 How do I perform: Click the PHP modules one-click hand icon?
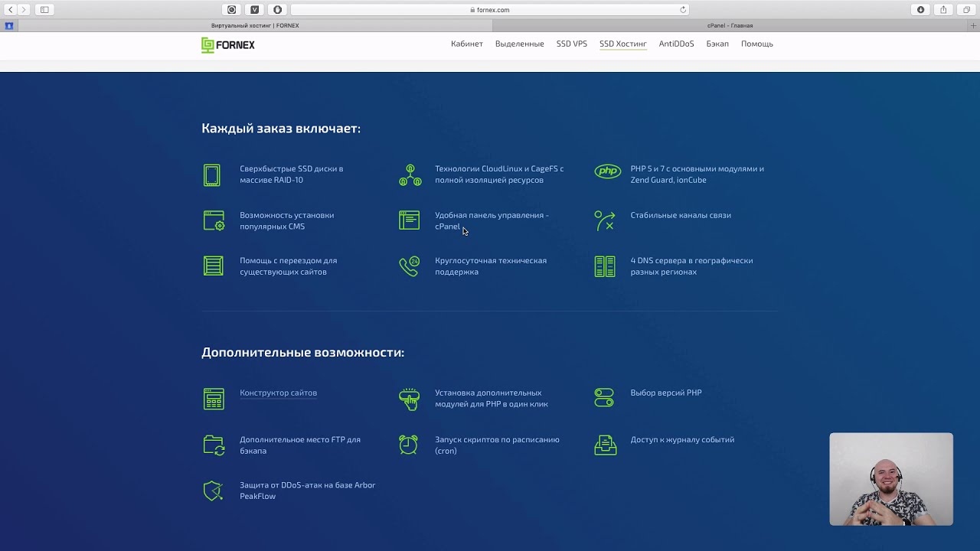point(410,399)
